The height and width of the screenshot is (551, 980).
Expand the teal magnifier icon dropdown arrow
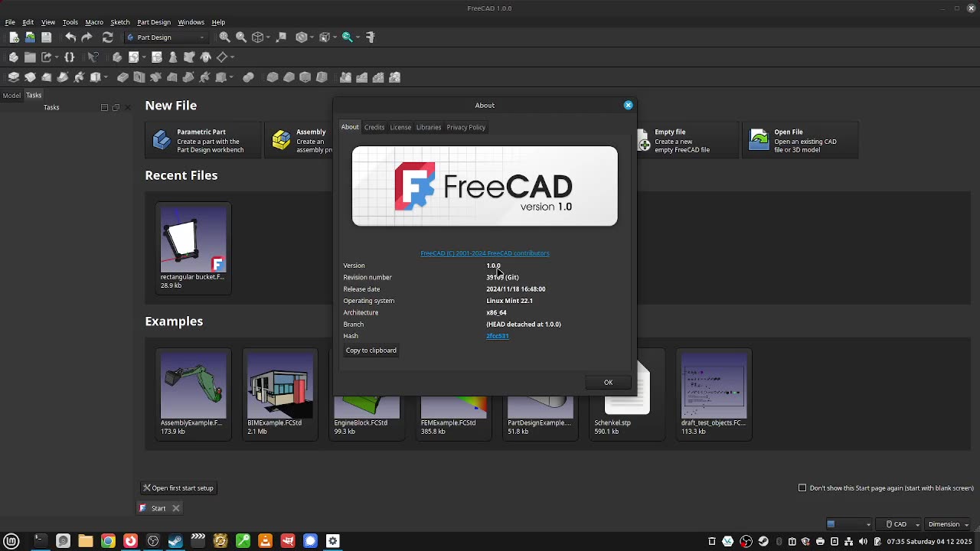point(358,37)
